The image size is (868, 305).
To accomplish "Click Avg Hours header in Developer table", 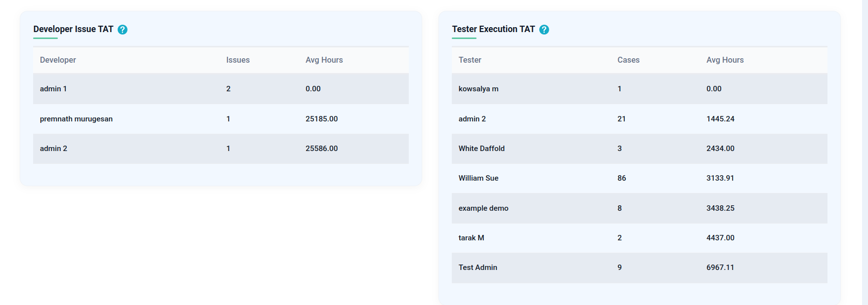I will tap(324, 60).
